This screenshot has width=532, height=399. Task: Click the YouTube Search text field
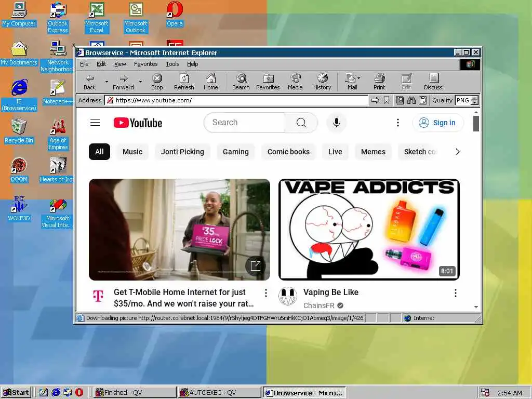[245, 123]
